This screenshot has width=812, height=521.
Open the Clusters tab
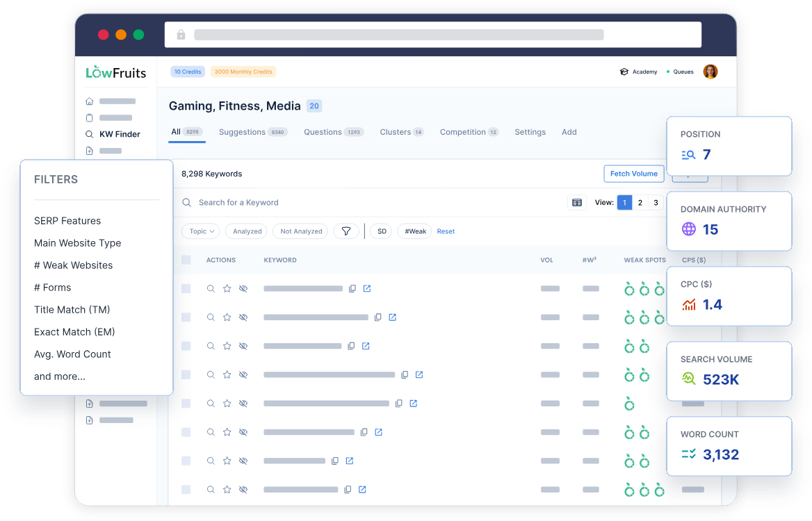tap(396, 132)
